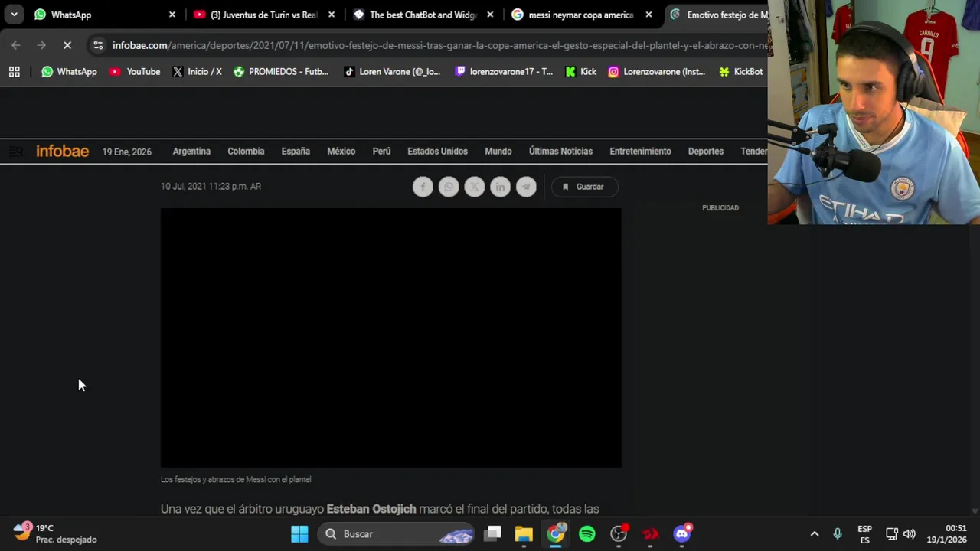Share the article on X
980x551 pixels.
(475, 187)
